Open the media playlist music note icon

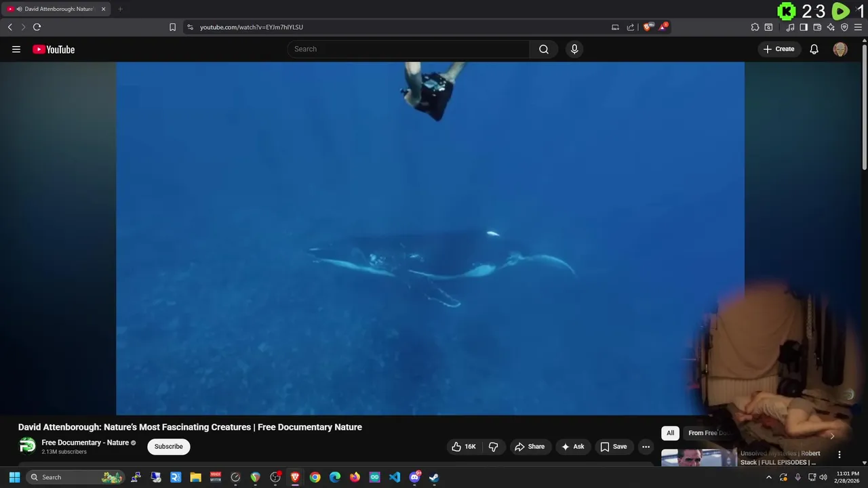tap(791, 27)
